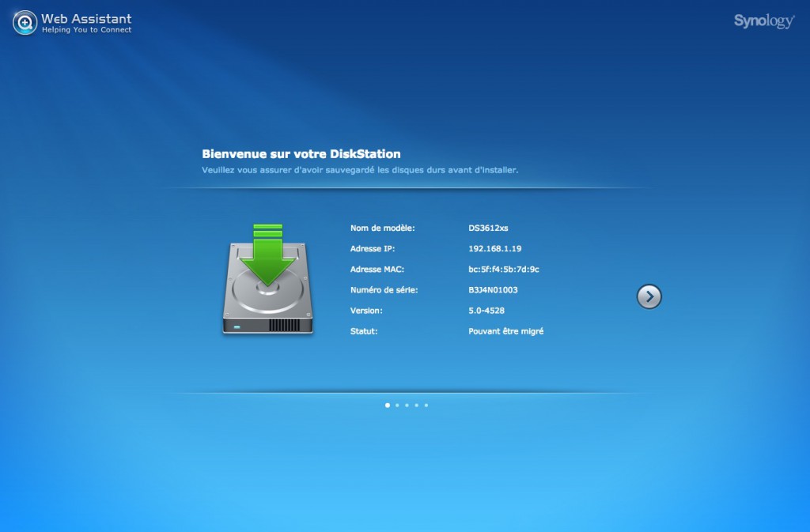The height and width of the screenshot is (532, 810).
Task: Select the second page indicator dot
Action: 397,405
